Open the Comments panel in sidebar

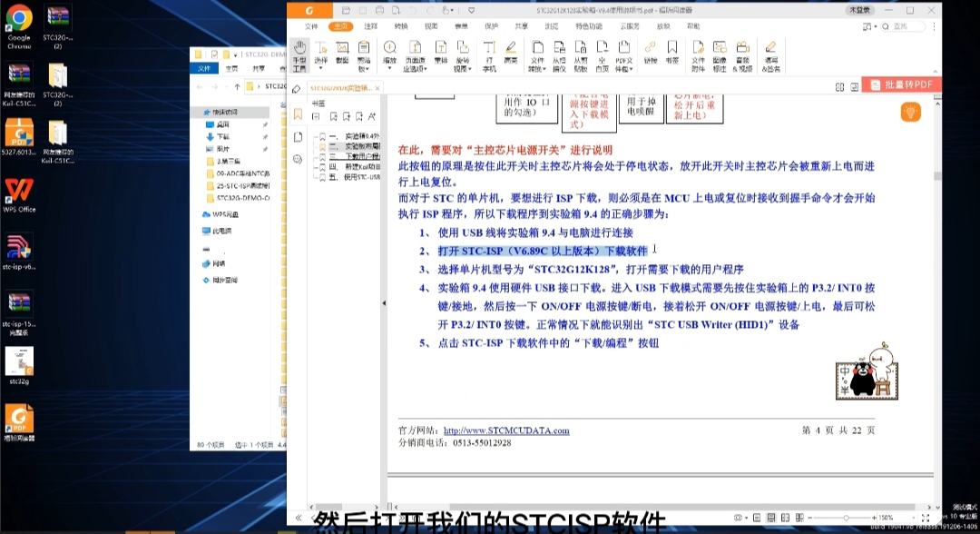(x=298, y=160)
